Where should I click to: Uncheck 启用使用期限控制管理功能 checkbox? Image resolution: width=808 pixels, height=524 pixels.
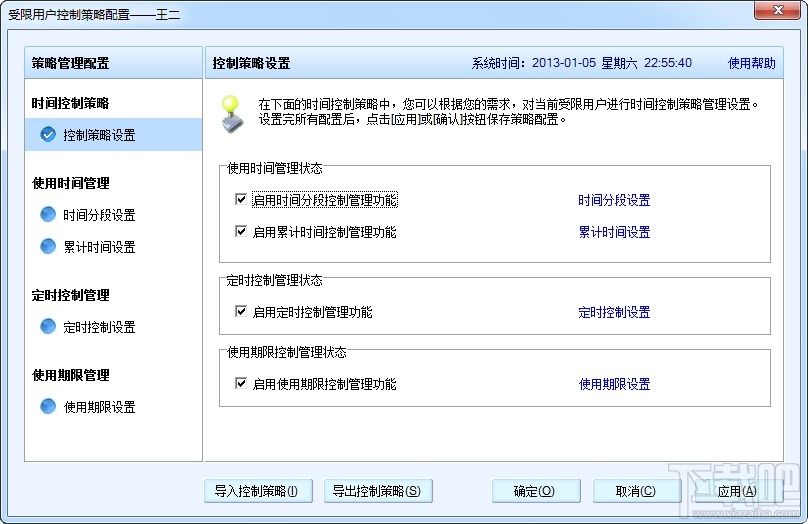click(x=241, y=383)
